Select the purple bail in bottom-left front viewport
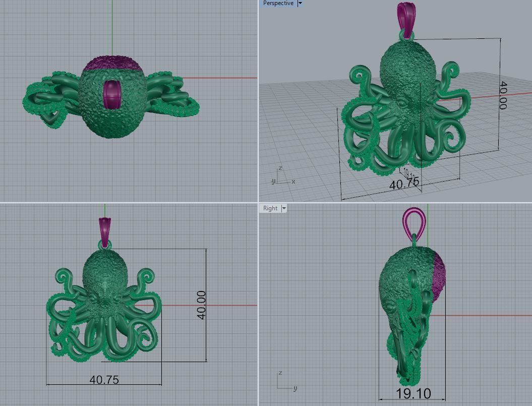532x406 pixels. pos(105,231)
